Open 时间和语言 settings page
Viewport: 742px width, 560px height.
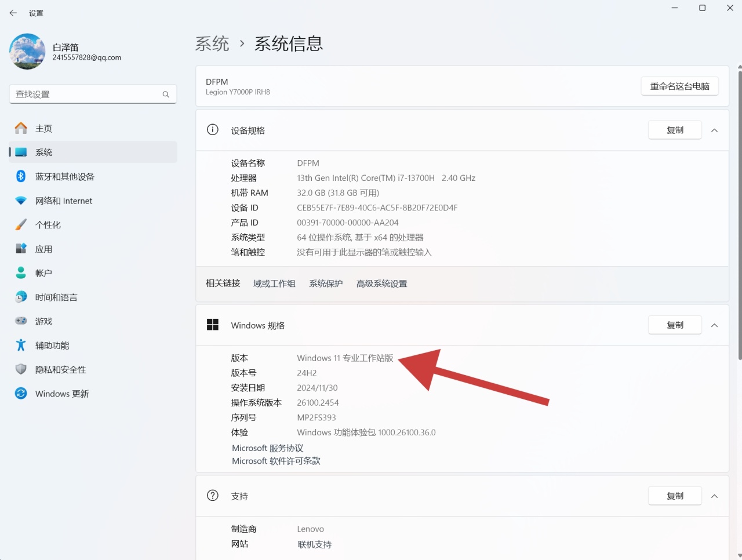[93, 297]
